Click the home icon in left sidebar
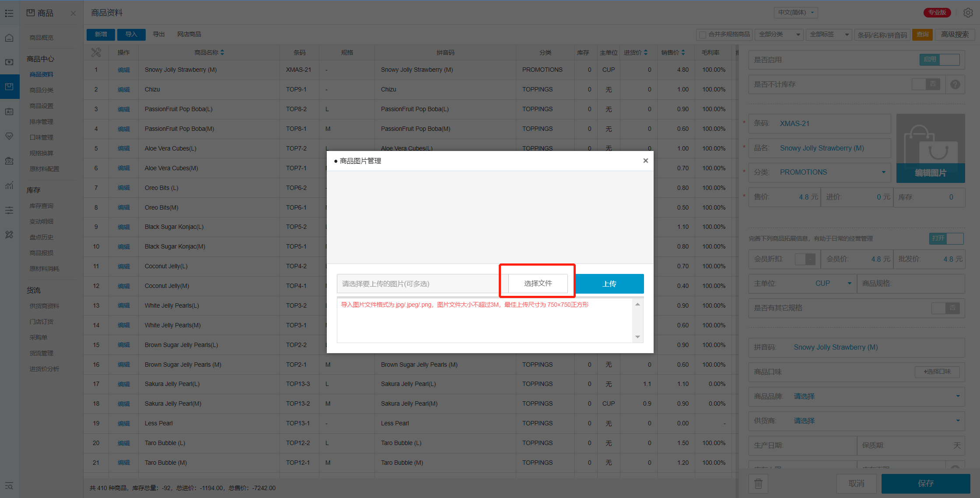 tap(9, 38)
